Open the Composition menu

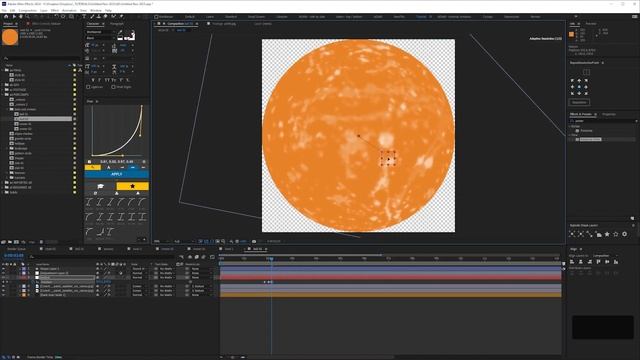28,10
